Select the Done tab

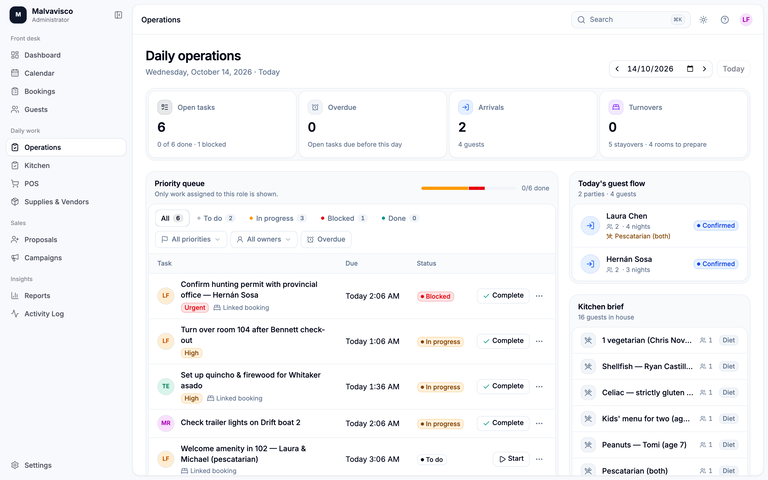(x=400, y=218)
